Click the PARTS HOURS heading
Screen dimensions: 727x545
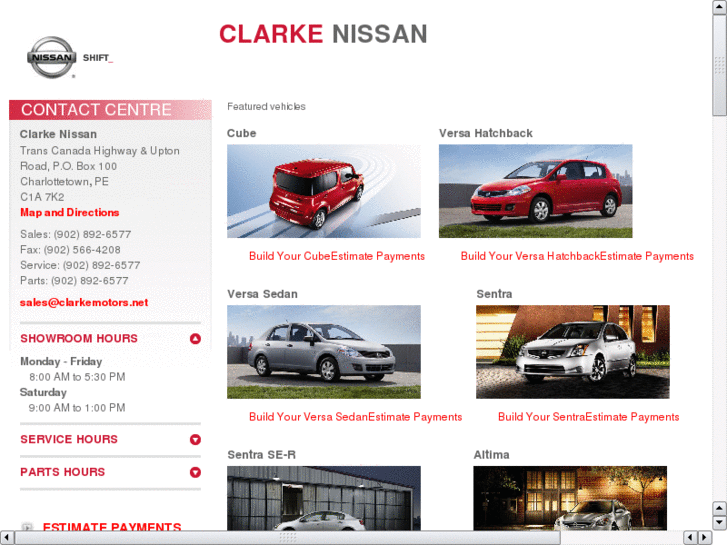pyautogui.click(x=63, y=472)
